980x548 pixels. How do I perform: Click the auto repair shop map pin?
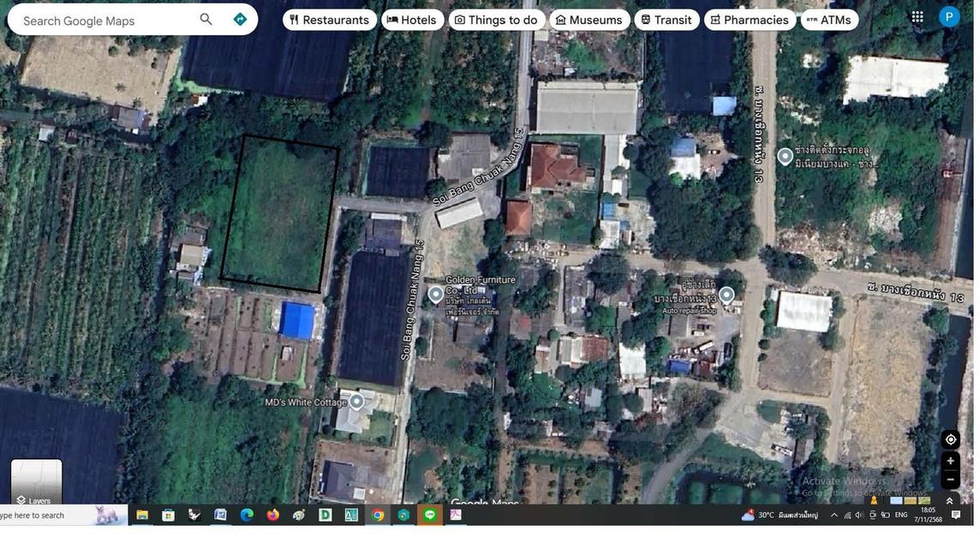[726, 295]
